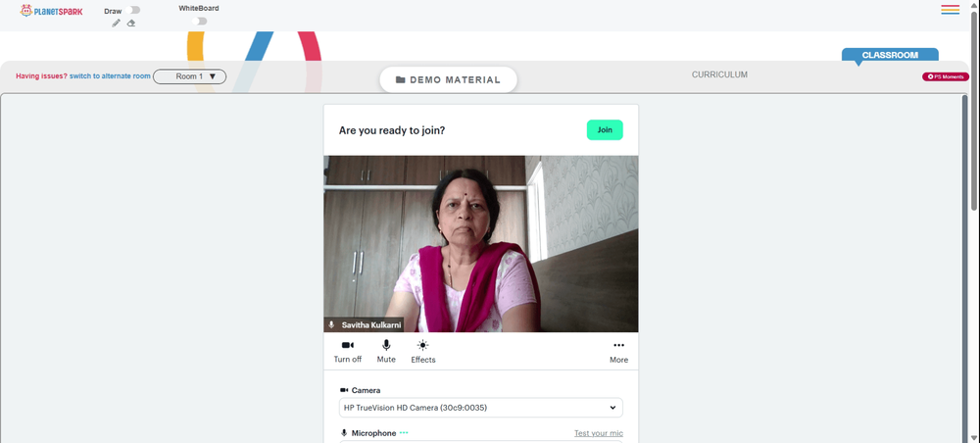Click the Join button
Image resolution: width=980 pixels, height=443 pixels.
605,130
